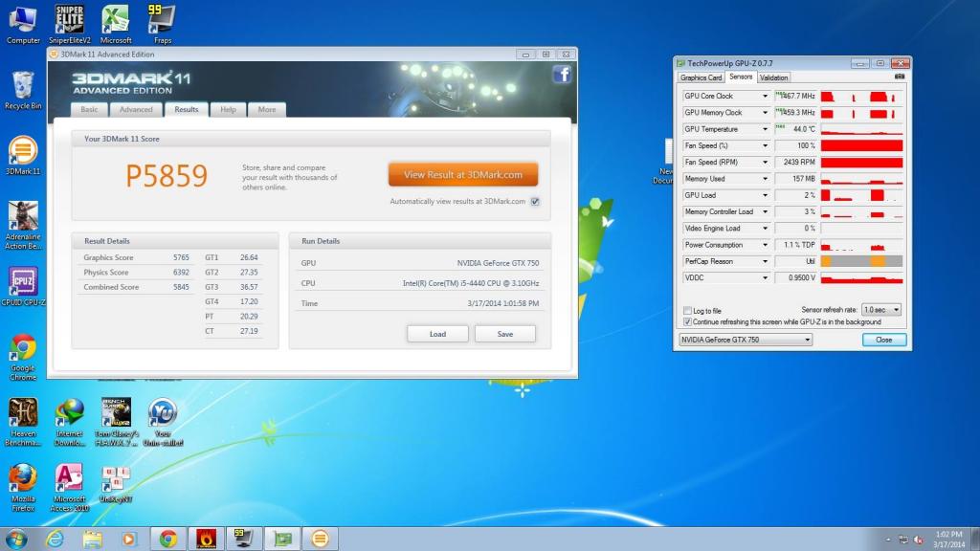980x551 pixels.
Task: Click the taskbar clock showing 1:02 PM
Action: click(x=948, y=540)
